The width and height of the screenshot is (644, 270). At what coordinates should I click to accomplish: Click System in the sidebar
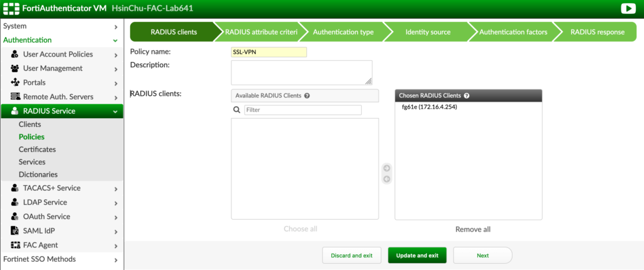pos(15,26)
